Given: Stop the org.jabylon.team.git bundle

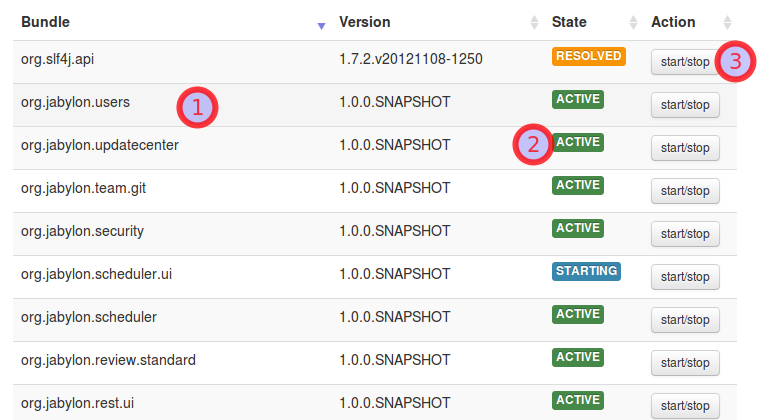Looking at the screenshot, I should click(685, 191).
